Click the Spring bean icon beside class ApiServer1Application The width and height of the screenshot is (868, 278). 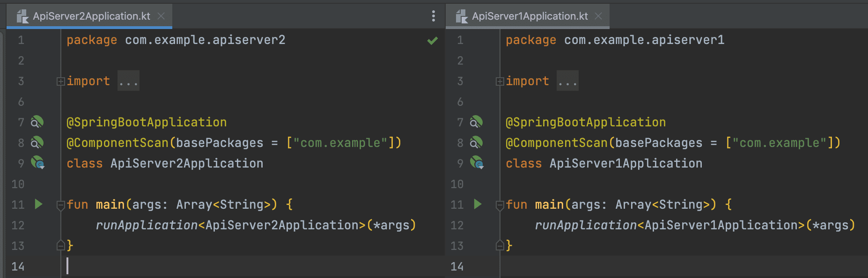tap(477, 163)
